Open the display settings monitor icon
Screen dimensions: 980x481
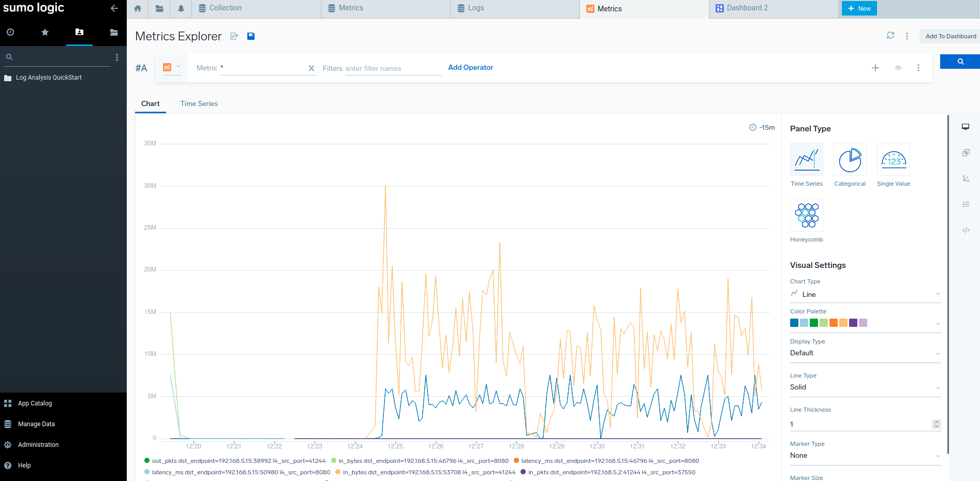point(966,127)
